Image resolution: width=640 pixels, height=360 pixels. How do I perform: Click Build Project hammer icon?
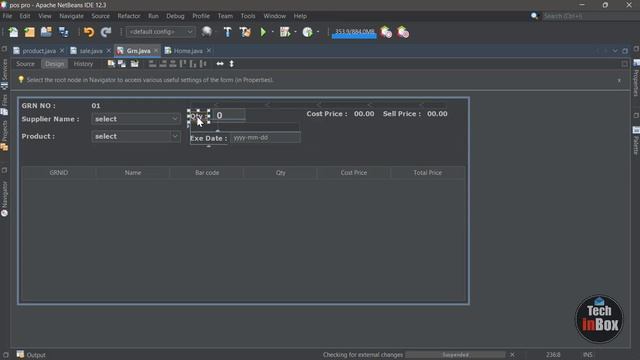227,32
